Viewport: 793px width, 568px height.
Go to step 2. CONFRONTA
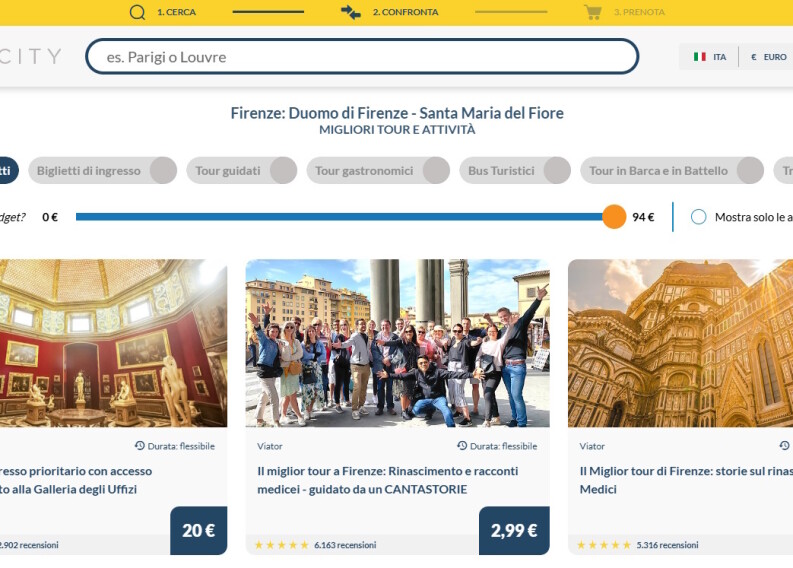(406, 12)
